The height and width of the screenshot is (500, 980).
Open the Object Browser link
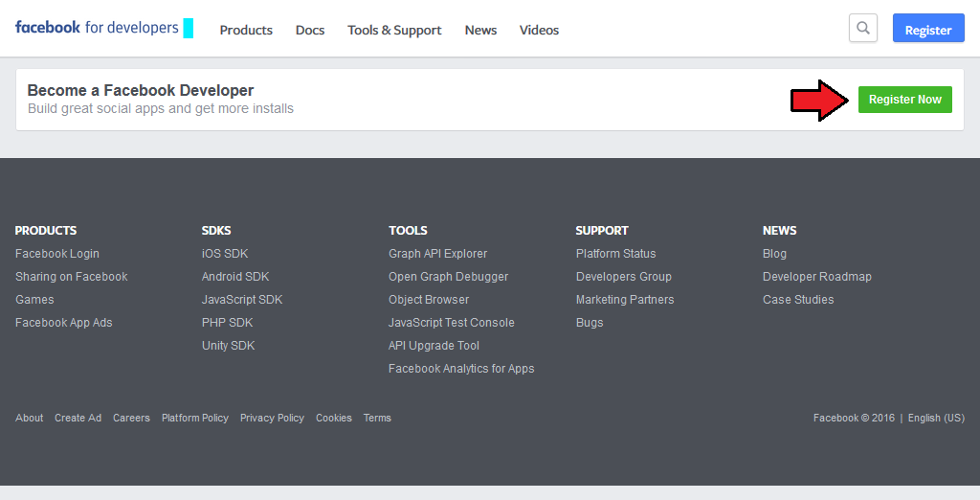pos(428,300)
